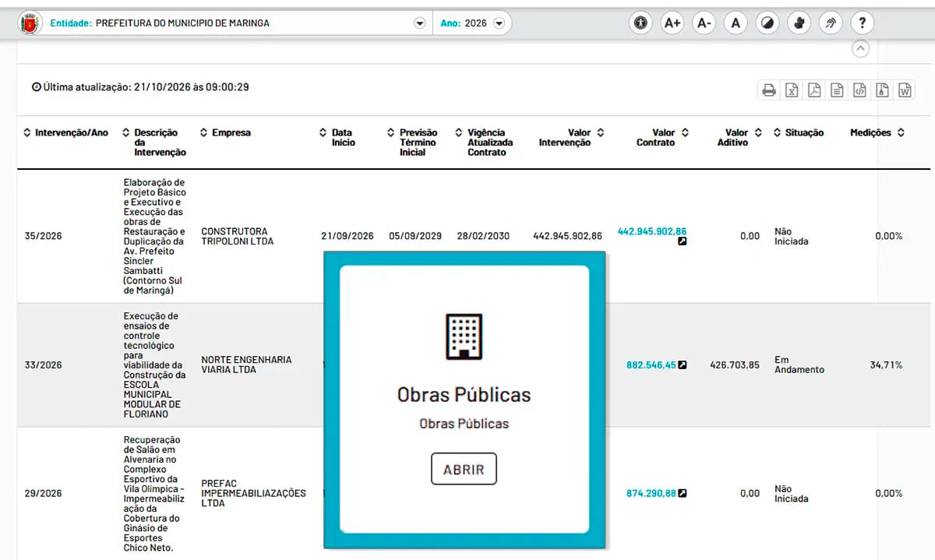The image size is (935, 560).
Task: Sort by Medições column
Action: coord(877,133)
